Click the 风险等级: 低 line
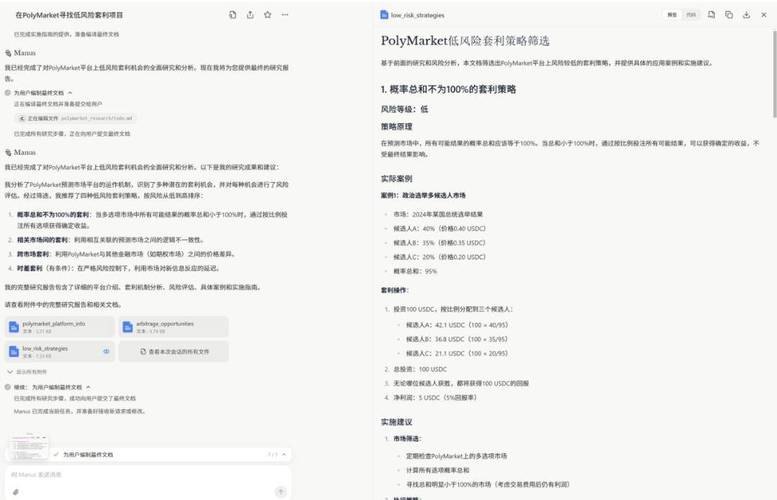 coord(404,109)
